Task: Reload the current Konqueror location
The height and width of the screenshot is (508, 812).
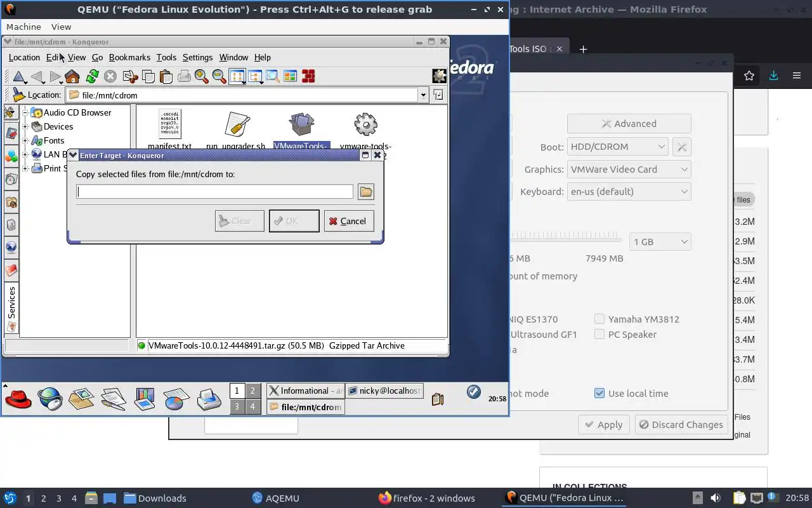Action: click(92, 77)
